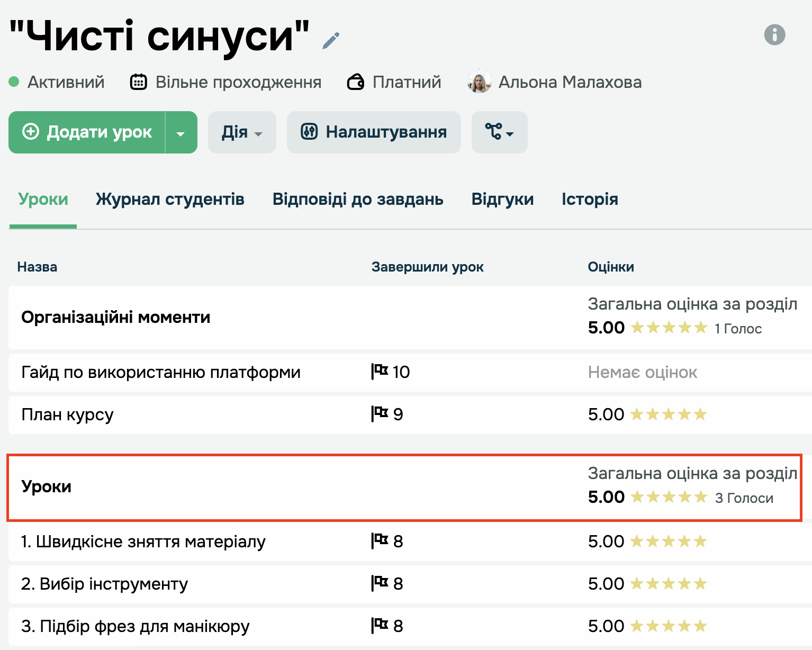Go to the Відгуки tab

(x=502, y=199)
